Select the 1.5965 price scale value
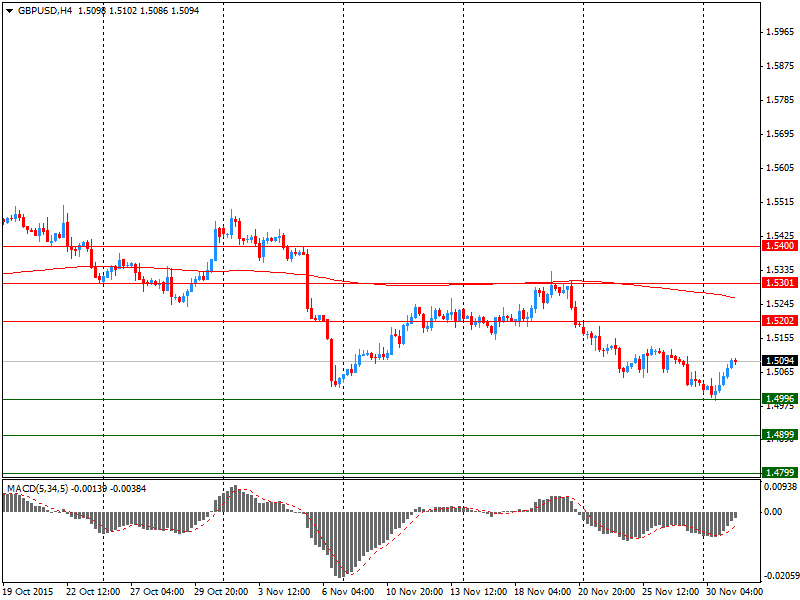The height and width of the screenshot is (600, 800). [781, 32]
